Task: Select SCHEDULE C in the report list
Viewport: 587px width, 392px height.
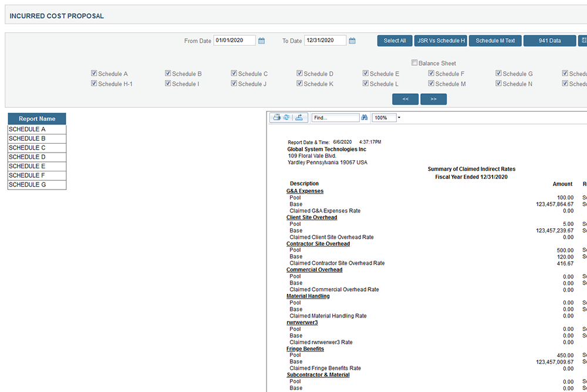Action: pyautogui.click(x=36, y=148)
